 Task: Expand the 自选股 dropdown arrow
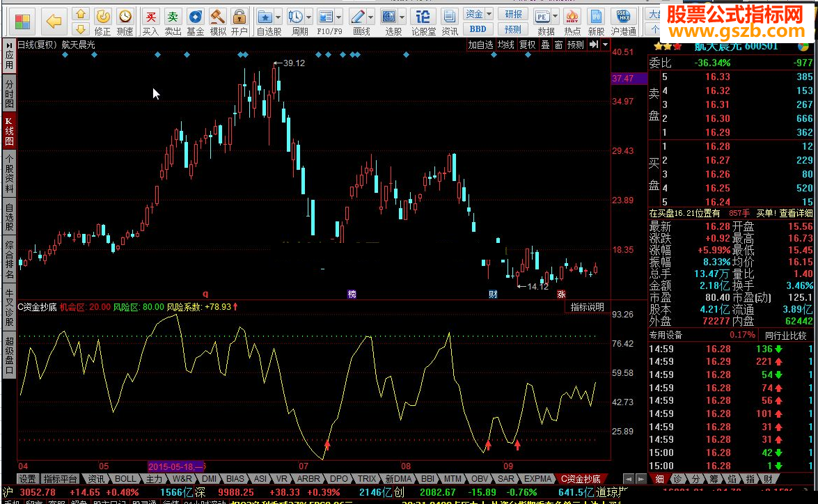(x=278, y=17)
